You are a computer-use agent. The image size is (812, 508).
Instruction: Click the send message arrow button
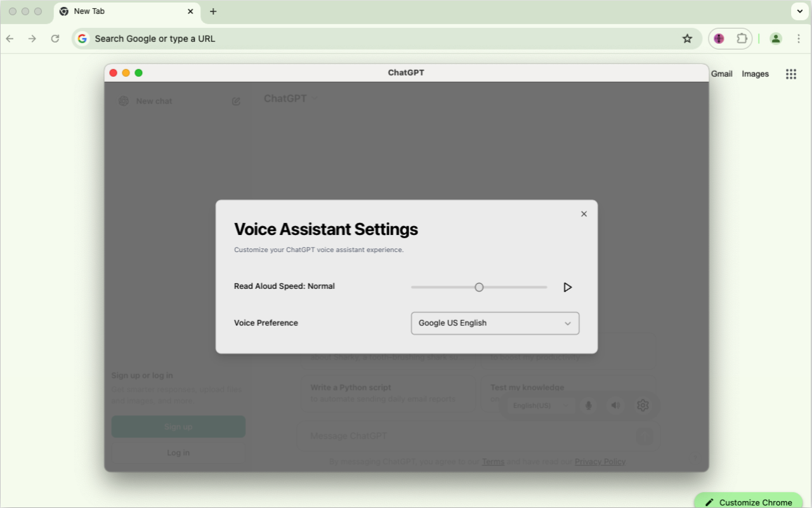pos(645,436)
